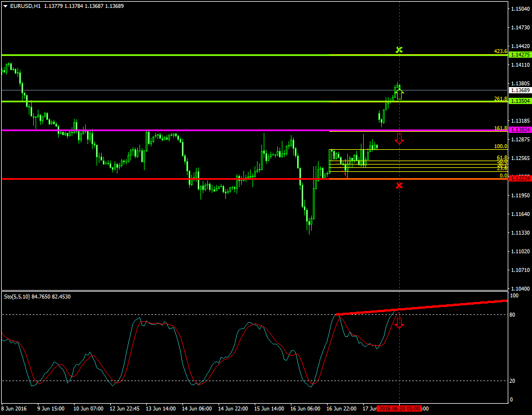The height and width of the screenshot is (415, 532).
Task: Click the green 1.13504 price label
Action: click(x=519, y=101)
